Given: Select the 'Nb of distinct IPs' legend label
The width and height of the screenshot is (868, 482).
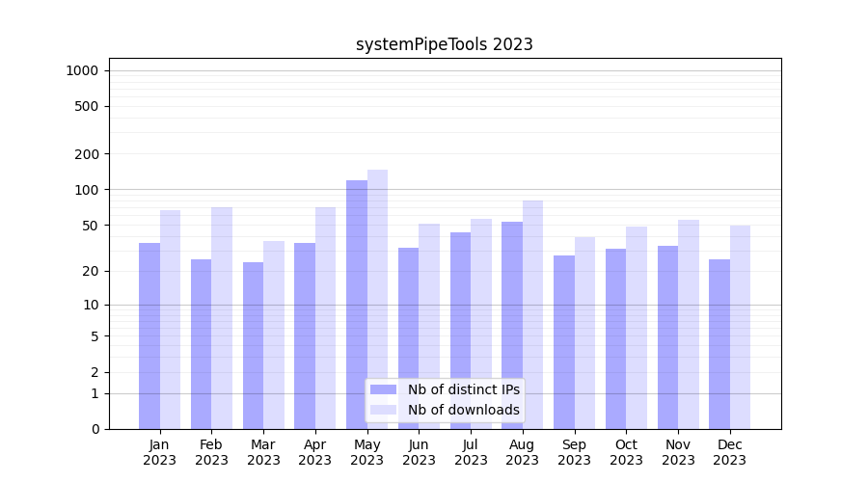Looking at the screenshot, I should coord(463,389).
